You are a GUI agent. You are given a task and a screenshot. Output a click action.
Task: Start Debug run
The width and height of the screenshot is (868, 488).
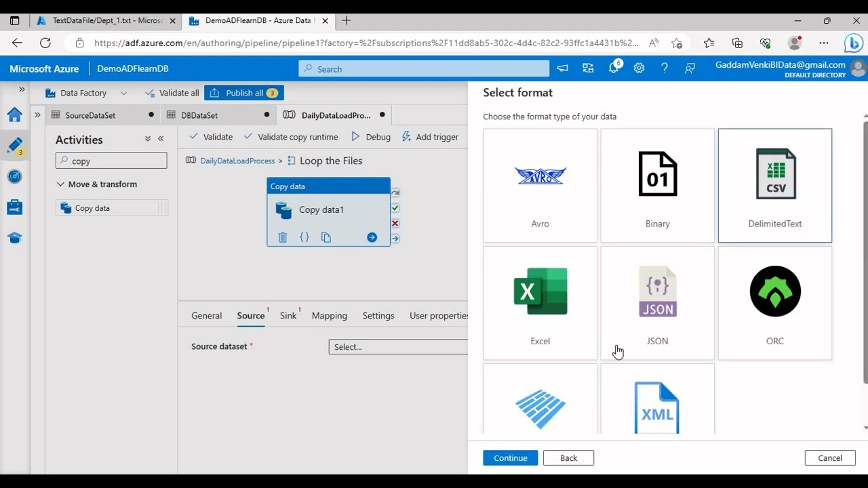[371, 137]
